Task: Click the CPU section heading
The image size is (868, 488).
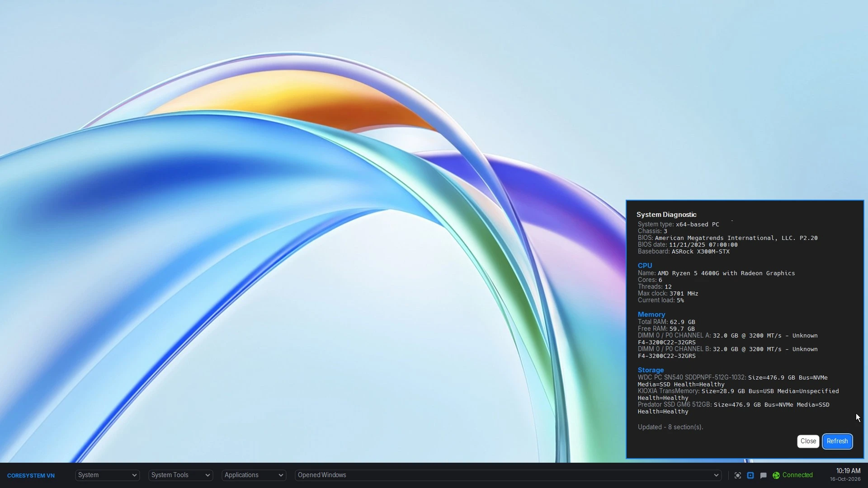Action: (645, 266)
